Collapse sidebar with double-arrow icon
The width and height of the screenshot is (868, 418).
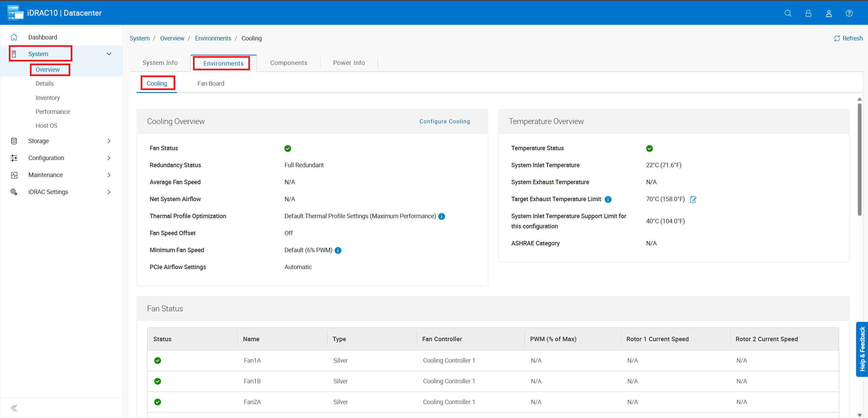14,408
